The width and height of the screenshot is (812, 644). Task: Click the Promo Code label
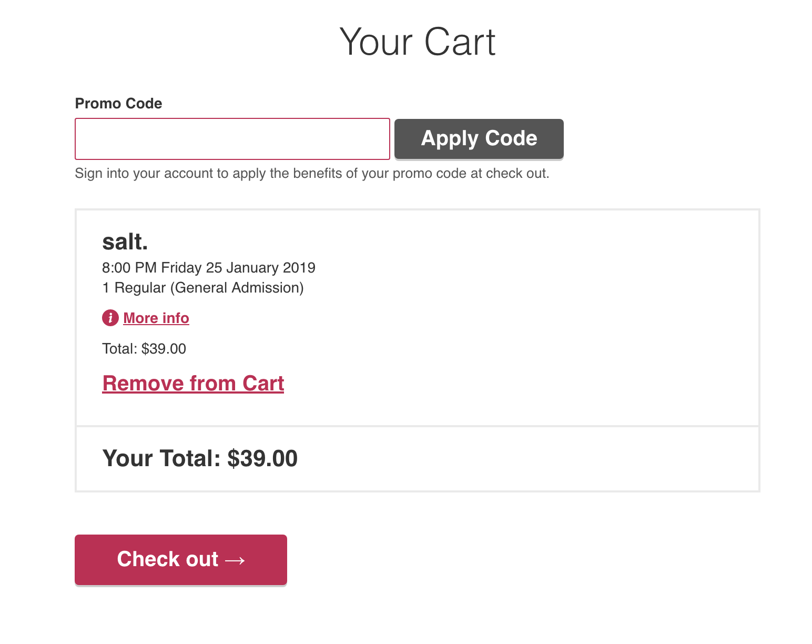(118, 103)
